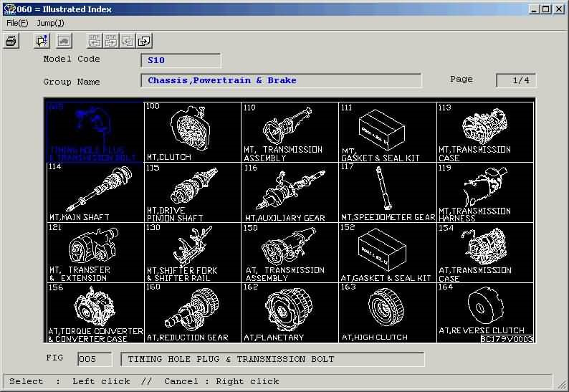Select figure 100 MT, Clutch
This screenshot has height=392, width=569.
point(193,132)
